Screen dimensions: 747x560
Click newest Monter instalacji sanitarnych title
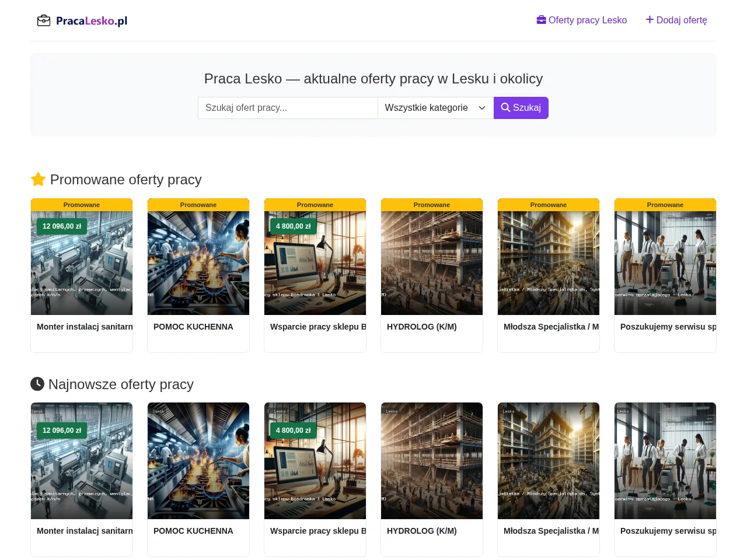[x=85, y=531]
